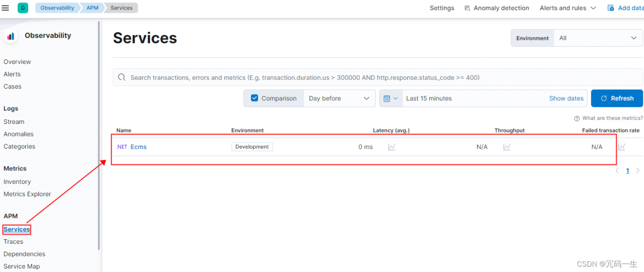Viewport: 644px width, 272px height.
Task: Open the calendar quick menu icon
Action: pyautogui.click(x=391, y=98)
